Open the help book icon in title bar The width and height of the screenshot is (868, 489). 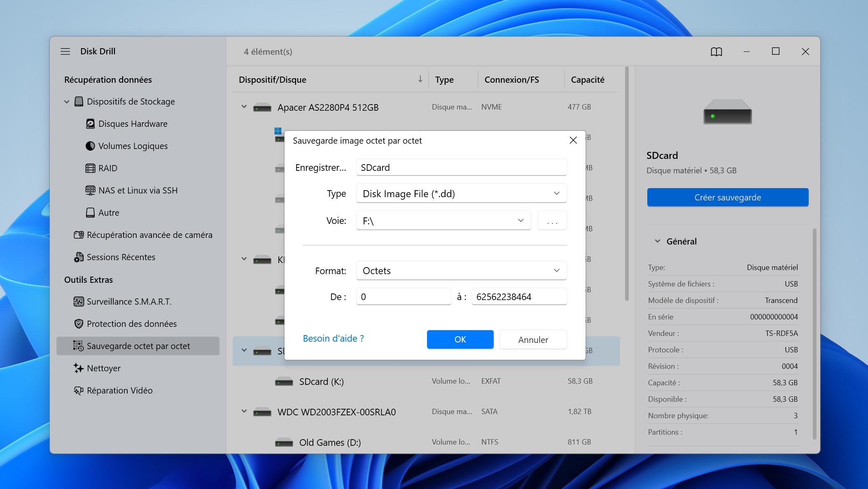pos(716,52)
